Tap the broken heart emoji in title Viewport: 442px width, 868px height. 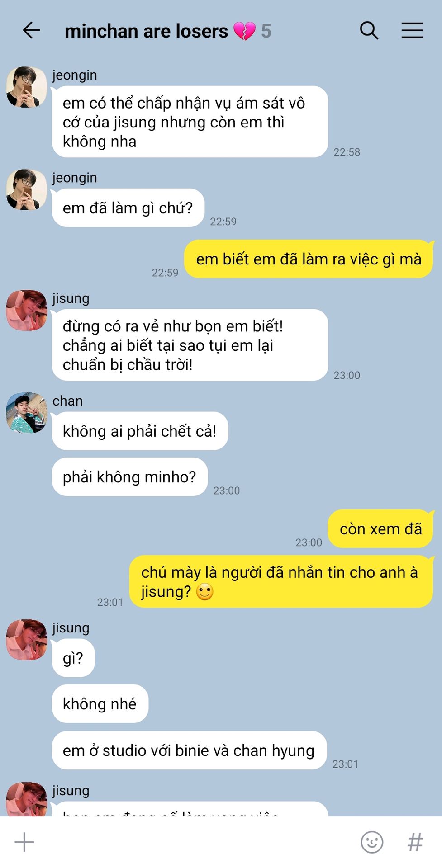click(x=244, y=31)
